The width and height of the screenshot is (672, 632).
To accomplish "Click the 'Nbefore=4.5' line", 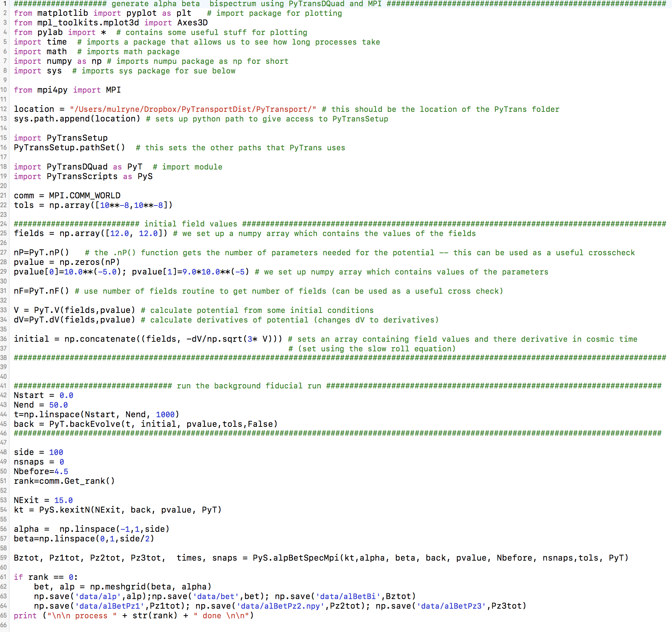I will [41, 471].
